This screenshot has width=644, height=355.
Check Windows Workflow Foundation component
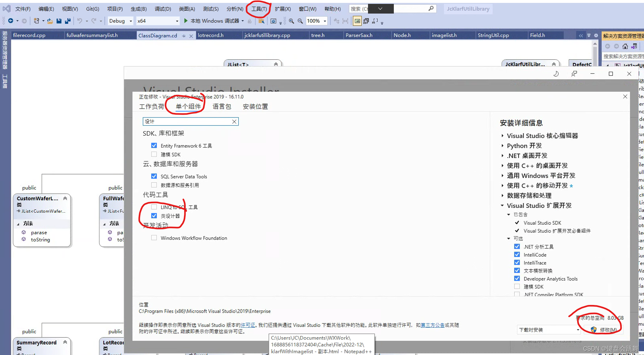[154, 238]
